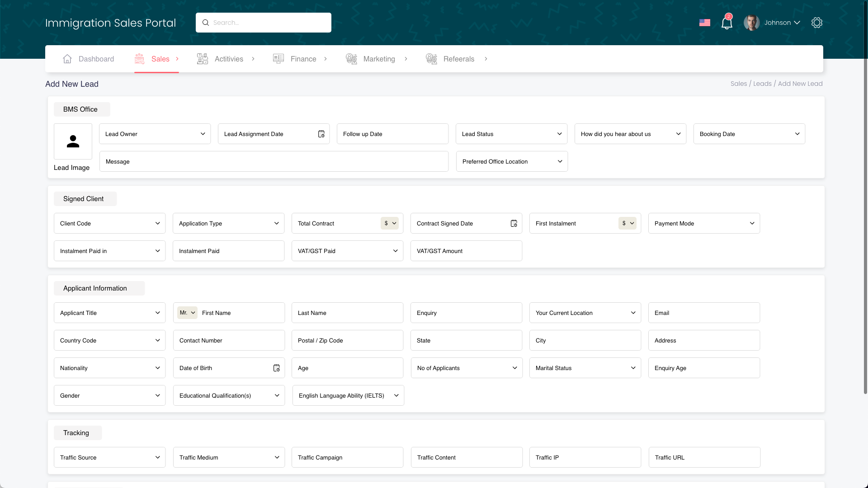Image resolution: width=868 pixels, height=488 pixels.
Task: Switch to the Marketing tab
Action: 379,59
